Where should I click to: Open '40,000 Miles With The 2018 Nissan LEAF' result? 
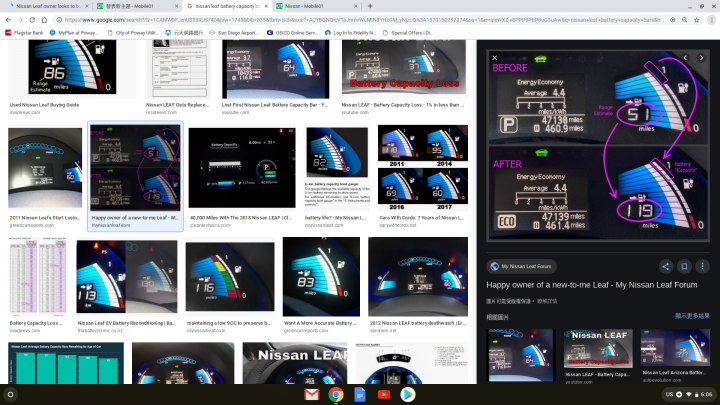(242, 168)
